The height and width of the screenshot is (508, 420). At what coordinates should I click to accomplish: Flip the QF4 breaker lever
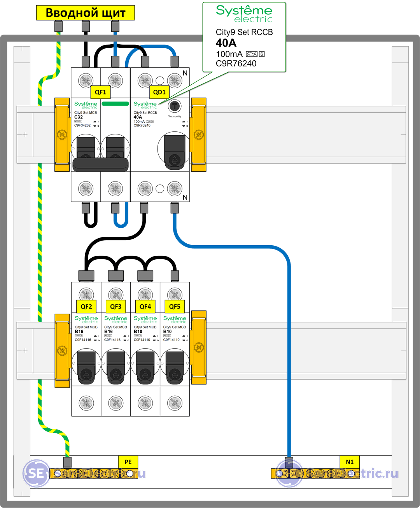pos(145,367)
